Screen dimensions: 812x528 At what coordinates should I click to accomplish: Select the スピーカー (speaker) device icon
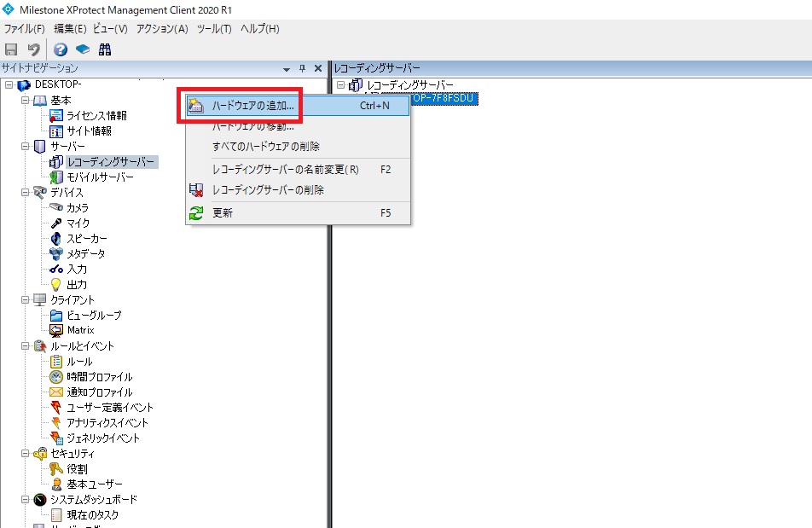coord(55,237)
